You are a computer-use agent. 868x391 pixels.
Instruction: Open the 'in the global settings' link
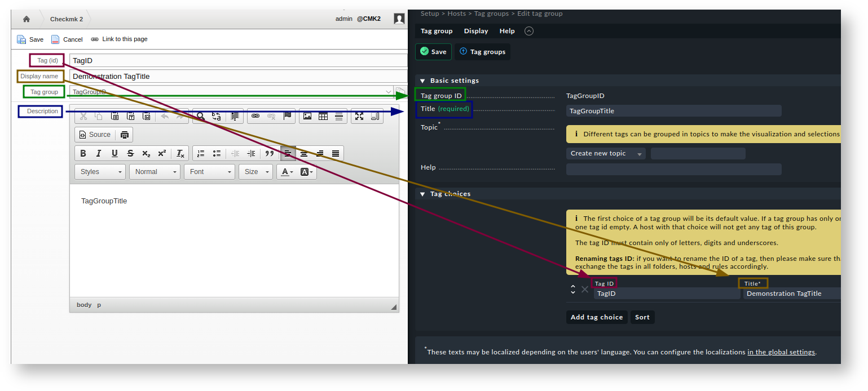click(x=781, y=352)
